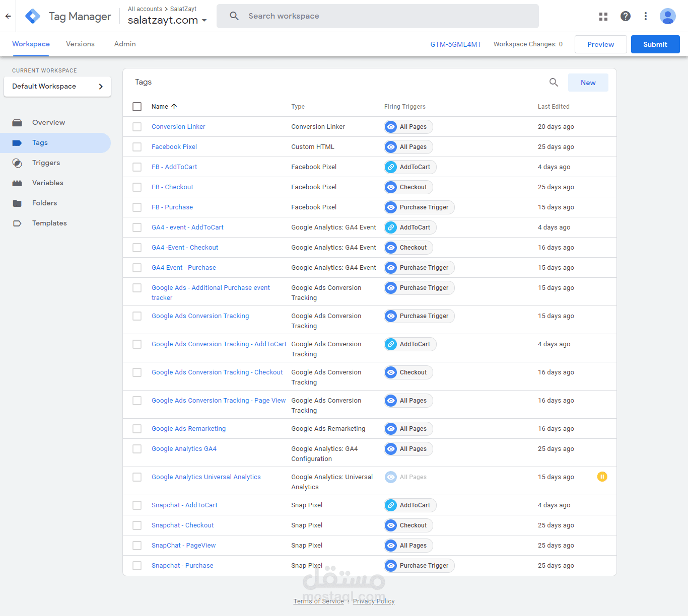Open the three-dot more options menu

[646, 16]
